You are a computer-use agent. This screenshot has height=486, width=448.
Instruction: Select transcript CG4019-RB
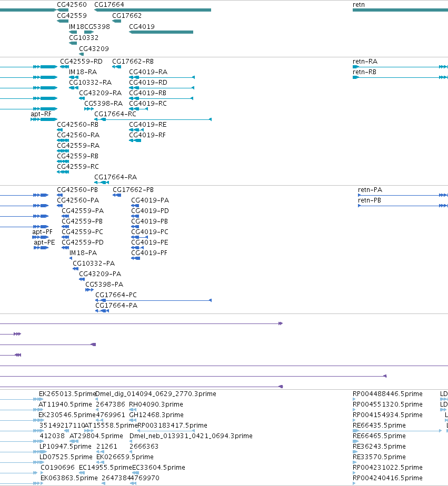148,93
